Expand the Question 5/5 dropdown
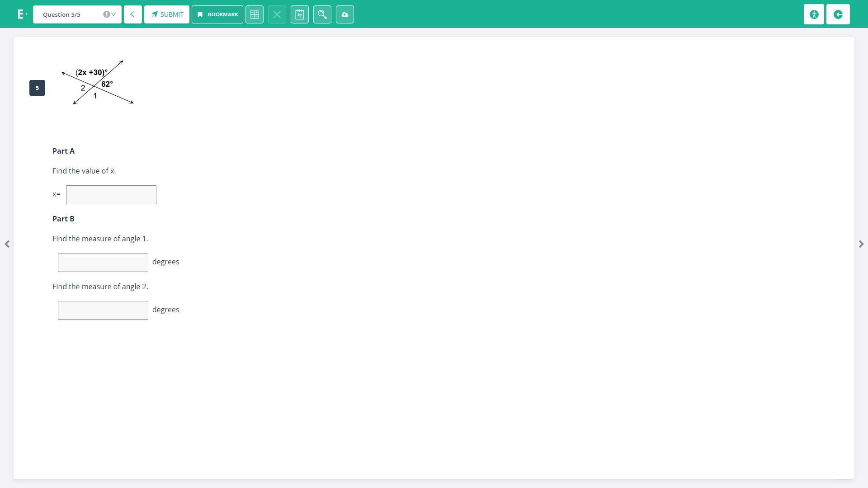Viewport: 868px width, 488px height. (113, 14)
